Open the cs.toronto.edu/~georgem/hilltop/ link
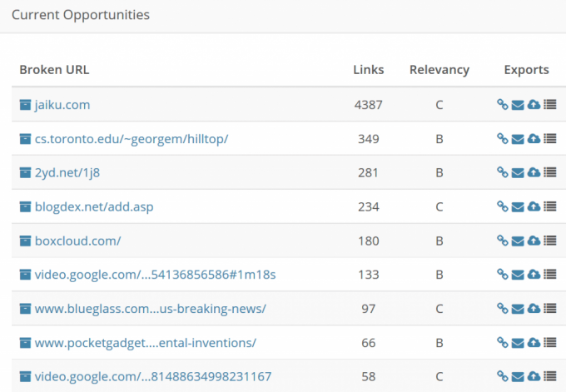Screen dimensions: 566x392 [132, 139]
